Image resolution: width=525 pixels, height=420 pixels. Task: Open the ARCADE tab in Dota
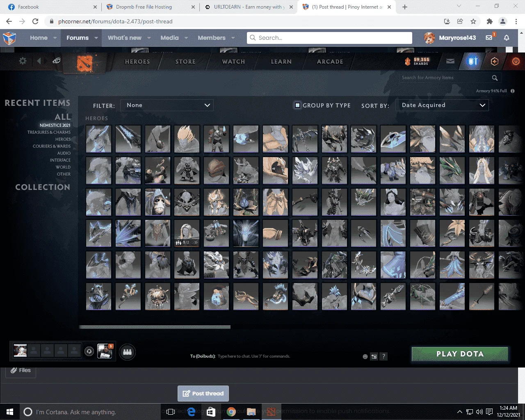(x=330, y=62)
